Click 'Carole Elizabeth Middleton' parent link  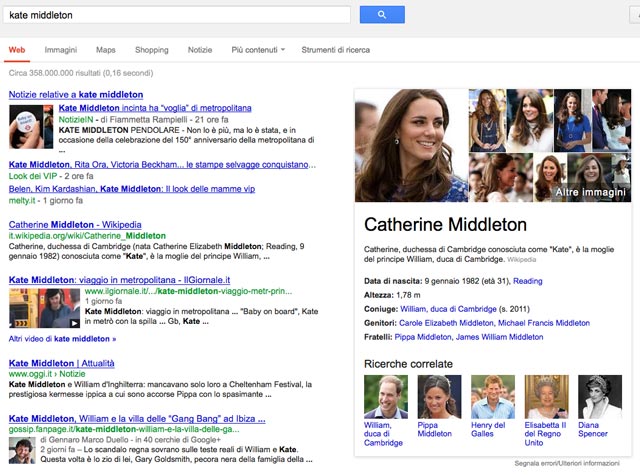click(446, 323)
